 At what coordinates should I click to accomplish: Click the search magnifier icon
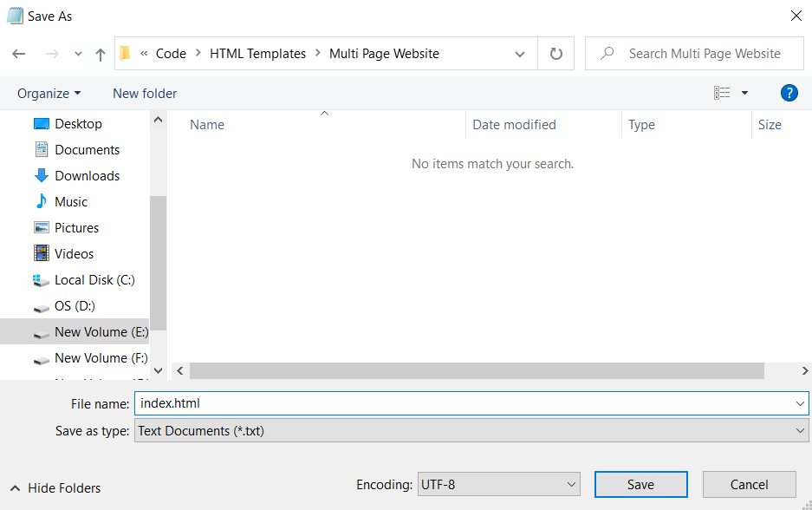(607, 53)
